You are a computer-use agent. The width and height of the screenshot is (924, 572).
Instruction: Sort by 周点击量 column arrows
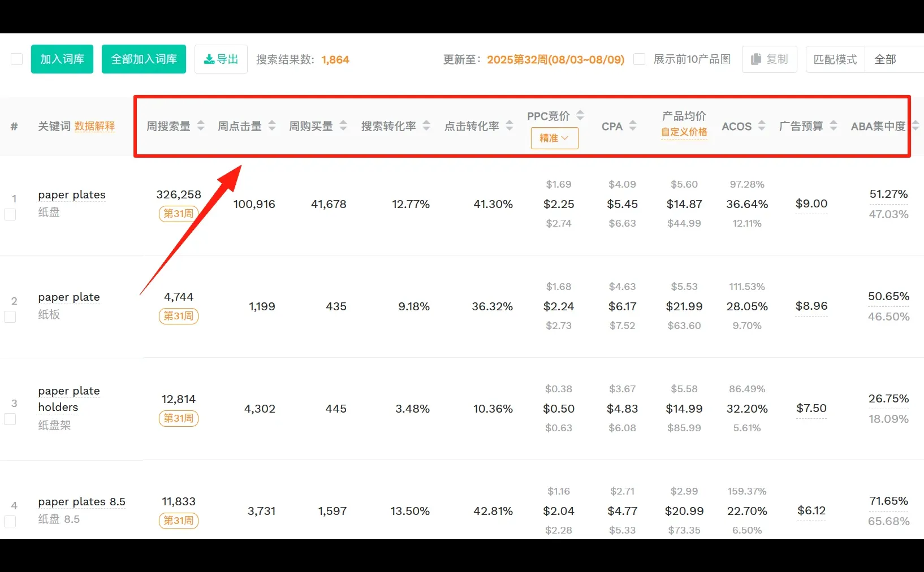(x=272, y=125)
